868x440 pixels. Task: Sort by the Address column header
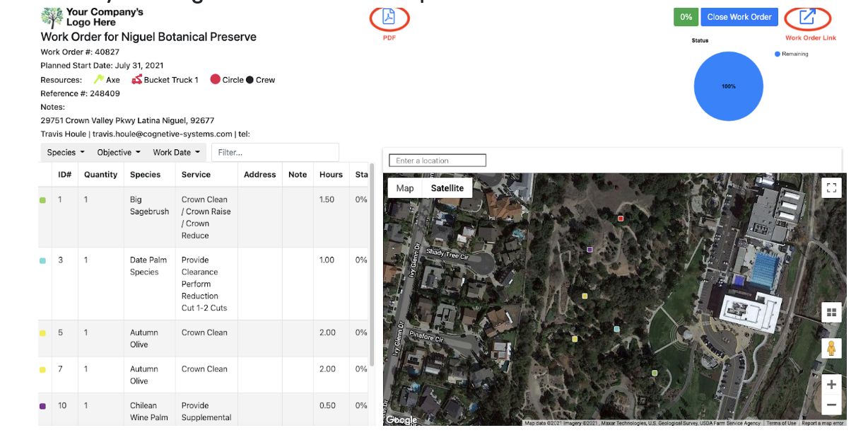tap(260, 175)
